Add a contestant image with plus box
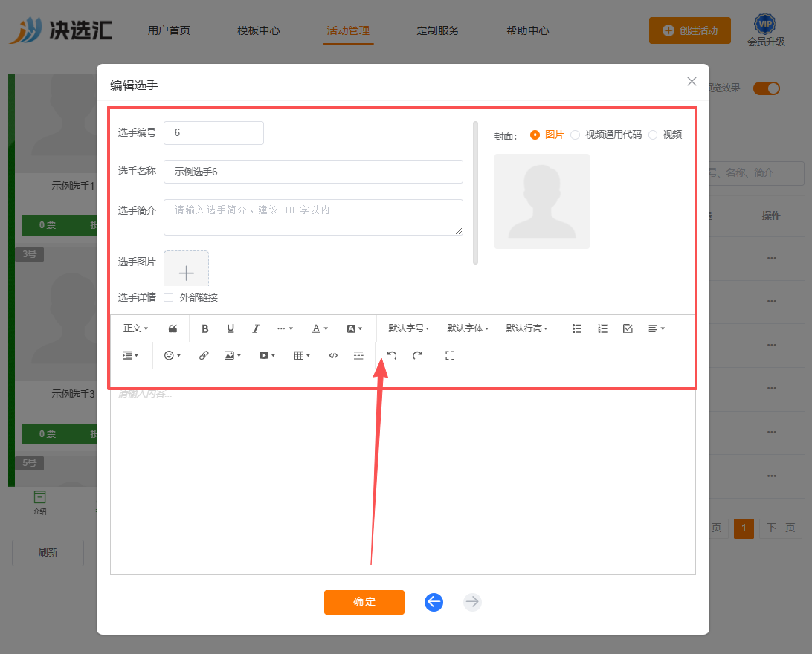The image size is (812, 654). coord(187,269)
